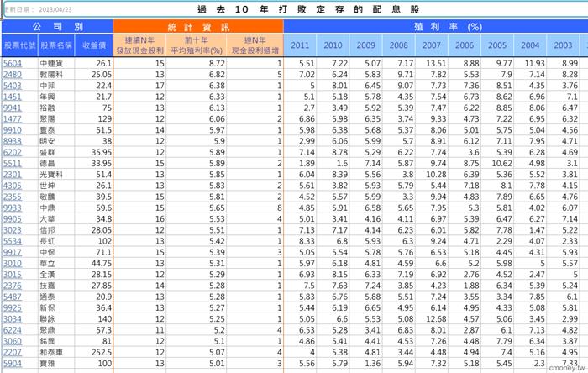
Task: Select the 2005 year column header
Action: click(x=497, y=45)
